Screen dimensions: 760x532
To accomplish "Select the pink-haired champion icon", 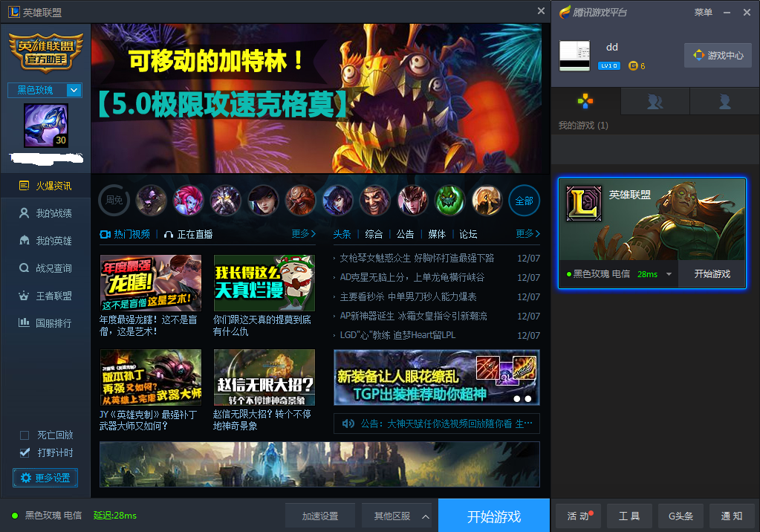I will 189,200.
